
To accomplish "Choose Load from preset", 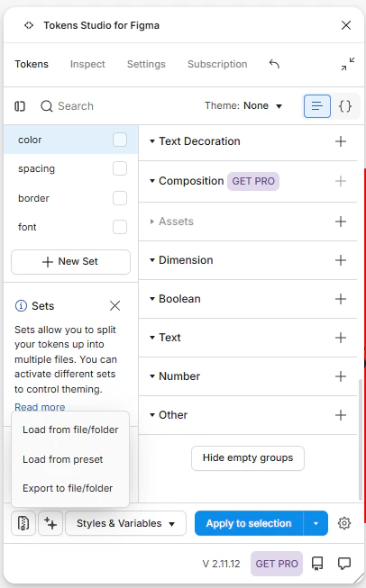I will tap(63, 459).
